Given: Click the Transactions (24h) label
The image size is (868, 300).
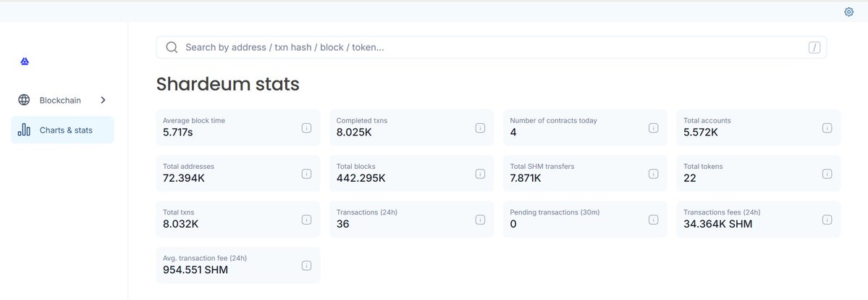Looking at the screenshot, I should [x=367, y=212].
